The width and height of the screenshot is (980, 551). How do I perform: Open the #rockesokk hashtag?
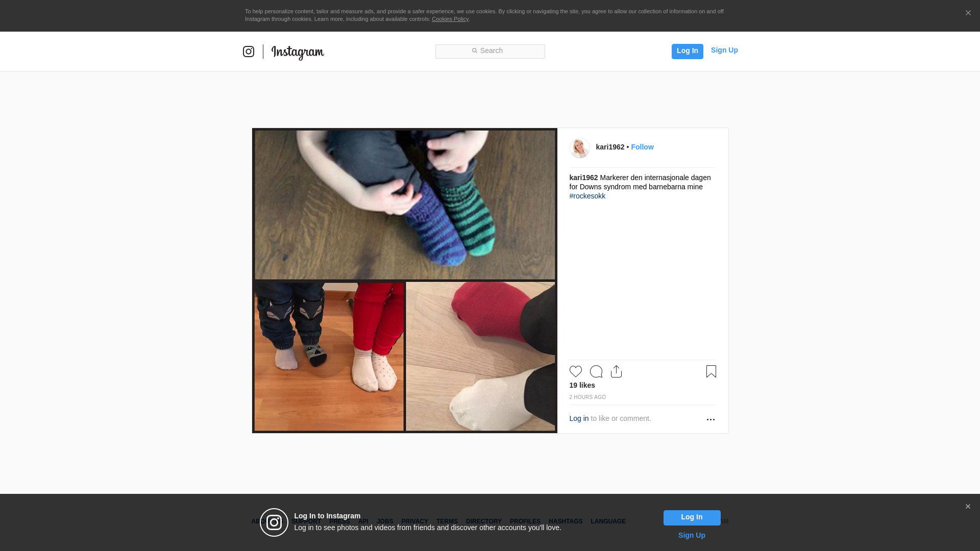click(587, 196)
